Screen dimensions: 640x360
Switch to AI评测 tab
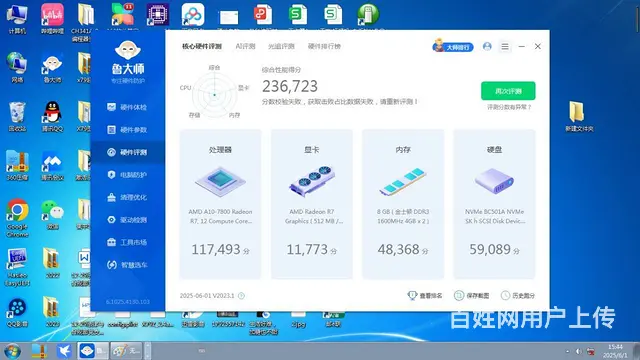(245, 46)
